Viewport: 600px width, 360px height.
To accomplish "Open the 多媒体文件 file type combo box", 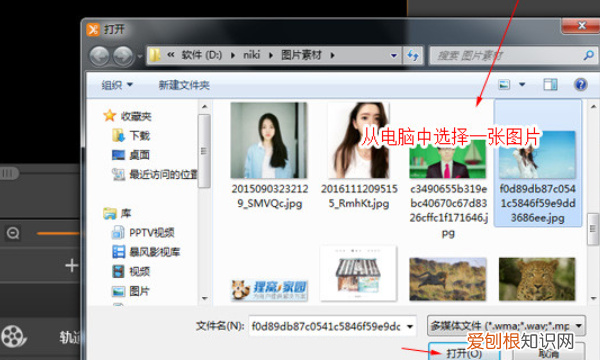I will 506,326.
